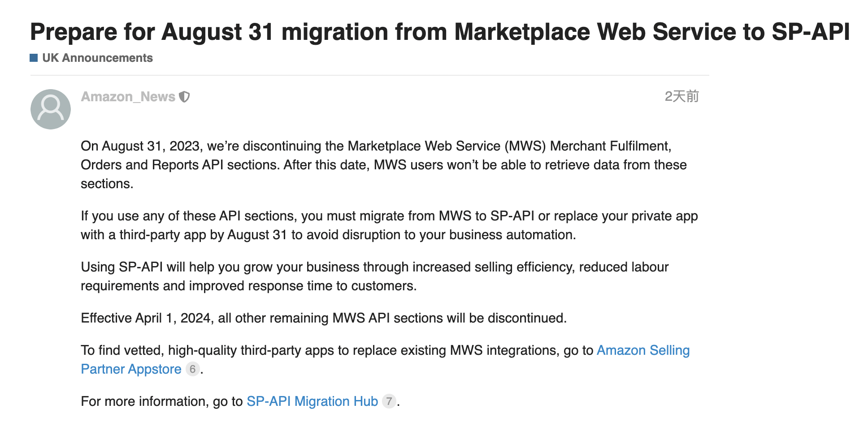Click the Amazon_News user avatar
Viewport: 868px width, 439px height.
(x=51, y=109)
